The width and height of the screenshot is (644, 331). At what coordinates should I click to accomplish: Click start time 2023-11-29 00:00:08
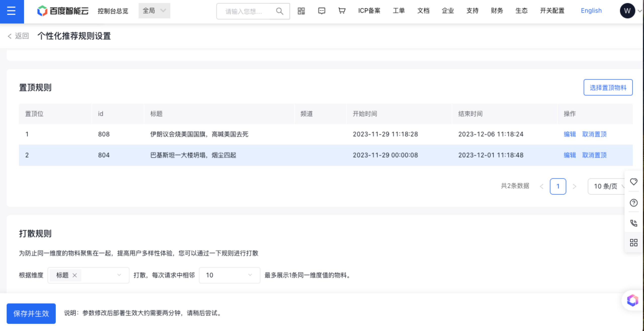(x=385, y=155)
